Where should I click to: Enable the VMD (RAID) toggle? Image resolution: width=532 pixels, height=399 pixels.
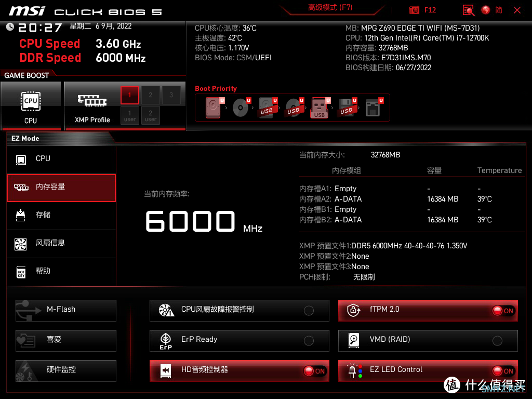point(497,341)
